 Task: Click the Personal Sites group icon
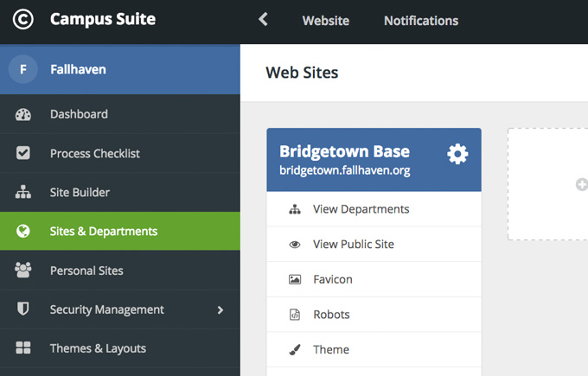click(x=22, y=270)
